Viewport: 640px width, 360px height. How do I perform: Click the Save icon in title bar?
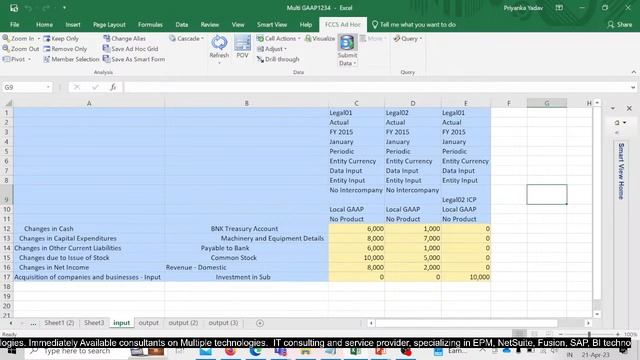[14, 8]
